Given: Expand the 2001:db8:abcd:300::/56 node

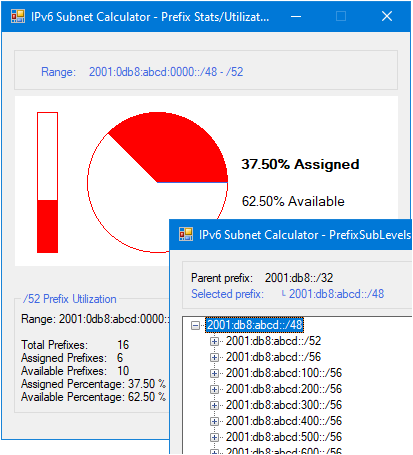Looking at the screenshot, I should tap(214, 405).
